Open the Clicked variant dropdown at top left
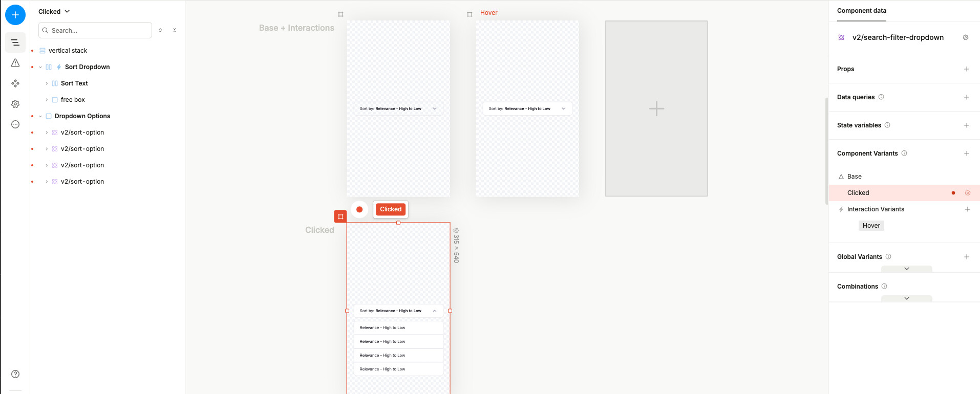 [54, 11]
